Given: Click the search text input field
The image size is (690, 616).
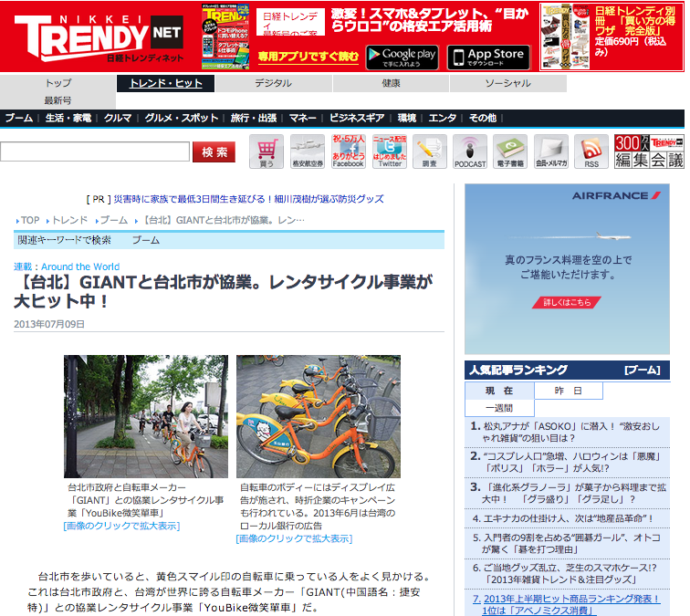Looking at the screenshot, I should [95, 151].
